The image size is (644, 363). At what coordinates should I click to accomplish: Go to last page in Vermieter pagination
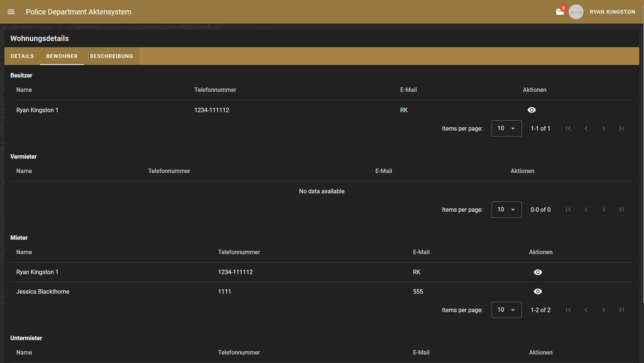click(621, 210)
